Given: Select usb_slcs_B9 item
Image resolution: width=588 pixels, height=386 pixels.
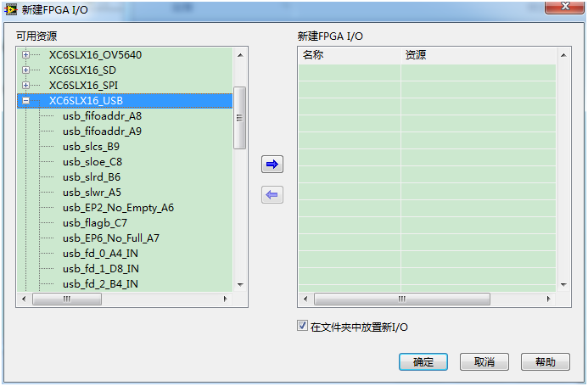Looking at the screenshot, I should (x=91, y=146).
